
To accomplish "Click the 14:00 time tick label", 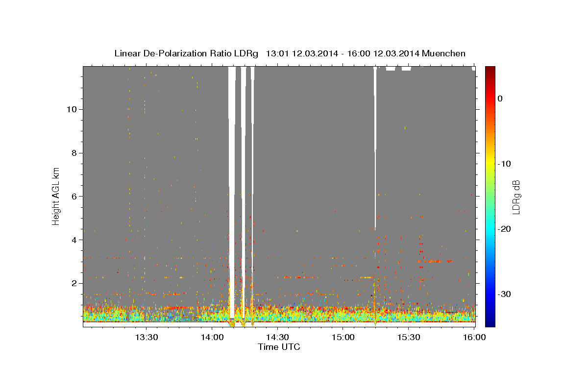I will coord(212,337).
